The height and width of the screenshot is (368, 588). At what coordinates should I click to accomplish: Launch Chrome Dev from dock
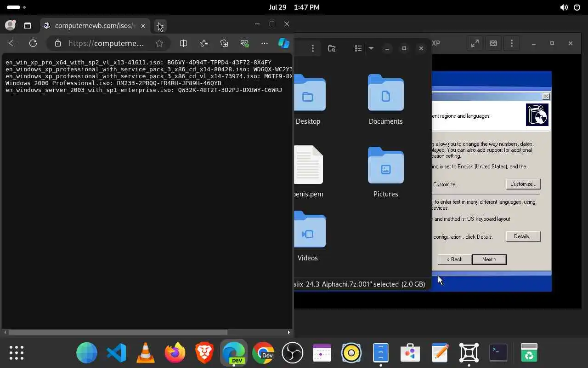click(263, 353)
